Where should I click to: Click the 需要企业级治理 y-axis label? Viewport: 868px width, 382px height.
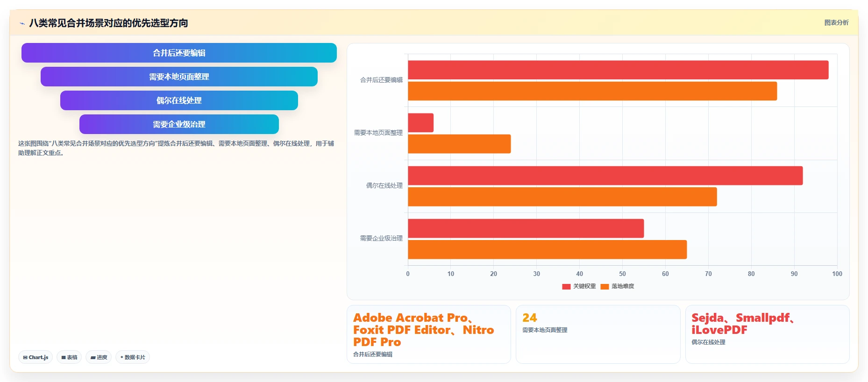click(x=381, y=238)
